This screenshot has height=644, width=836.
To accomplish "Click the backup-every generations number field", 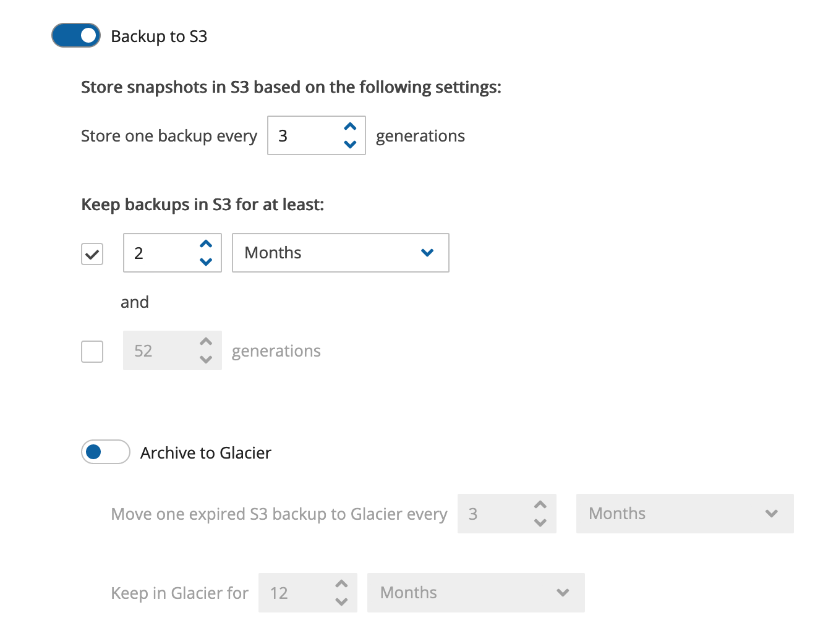I will [x=303, y=136].
